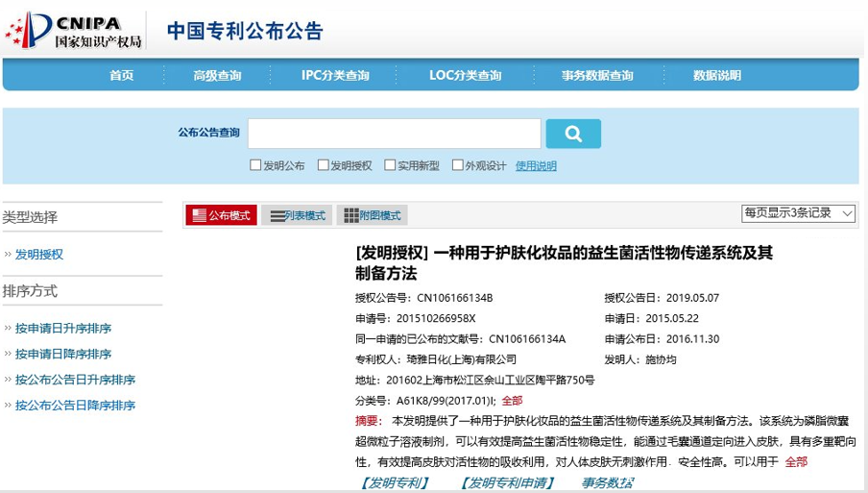Image resolution: width=868 pixels, height=493 pixels.
Task: Tick the 外观设计 checkbox
Action: [x=457, y=165]
